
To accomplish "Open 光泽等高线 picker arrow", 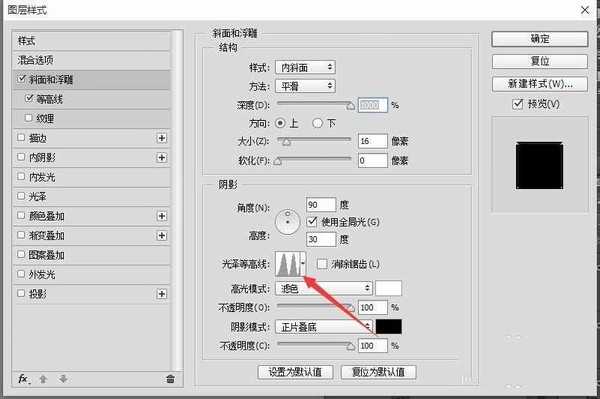I will (303, 264).
